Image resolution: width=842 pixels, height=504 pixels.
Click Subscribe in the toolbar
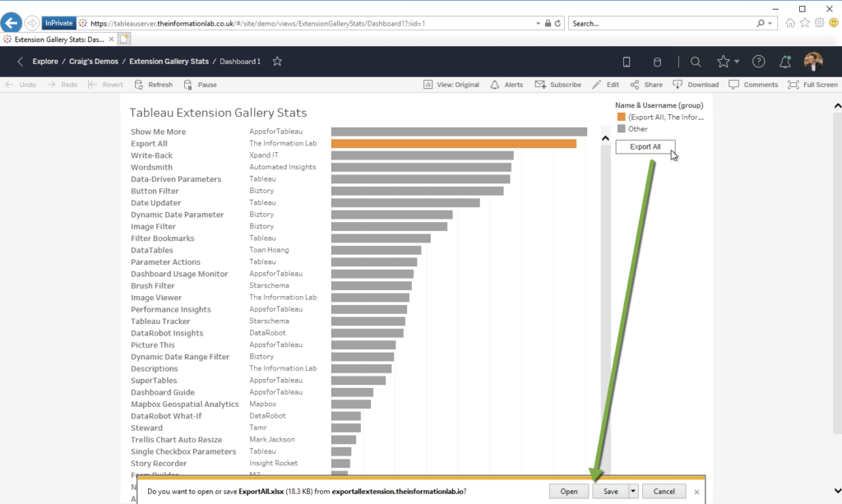coord(558,85)
